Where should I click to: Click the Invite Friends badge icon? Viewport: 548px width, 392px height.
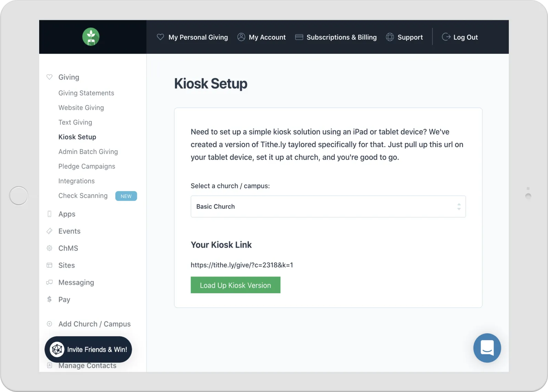(57, 349)
